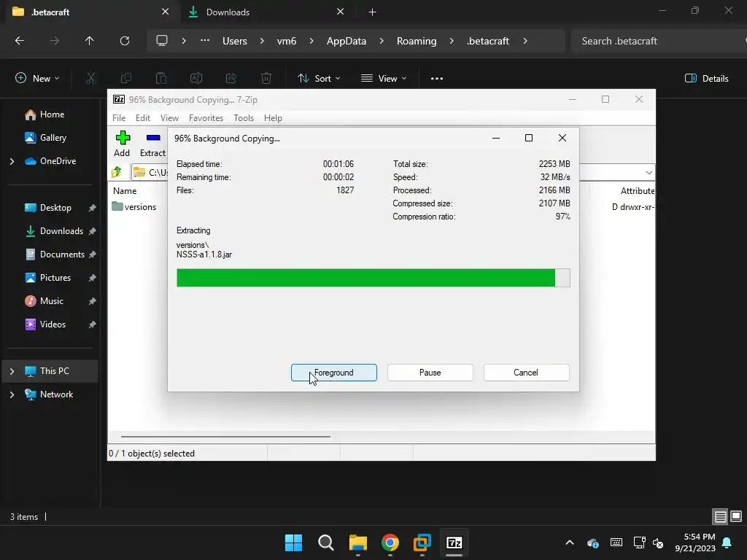The height and width of the screenshot is (560, 747).
Task: Expand chevron after .betacraft in breadcrumb
Action: pyautogui.click(x=525, y=41)
